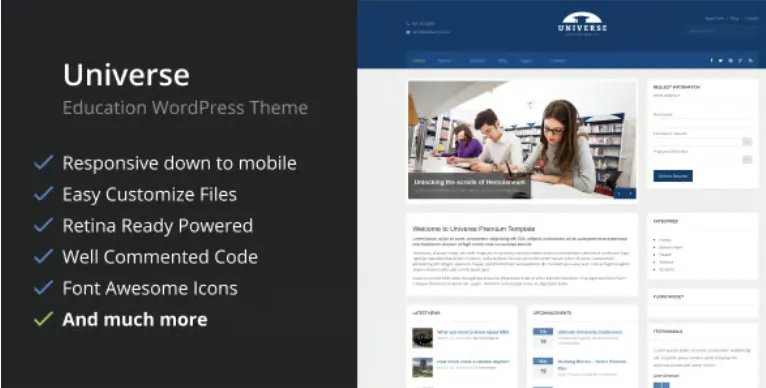
Task: Click the Blog link in top-right header
Action: (x=735, y=19)
